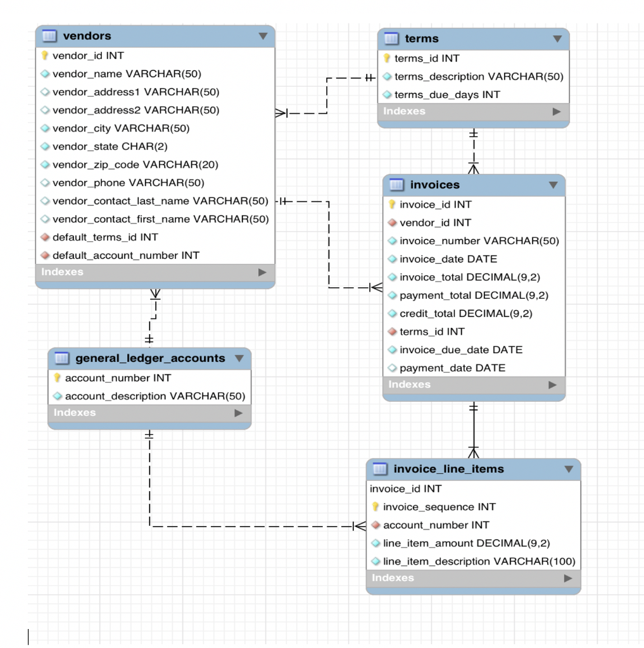The image size is (644, 648).
Task: Click the table icon in invoice_line_items header
Action: pyautogui.click(x=380, y=470)
